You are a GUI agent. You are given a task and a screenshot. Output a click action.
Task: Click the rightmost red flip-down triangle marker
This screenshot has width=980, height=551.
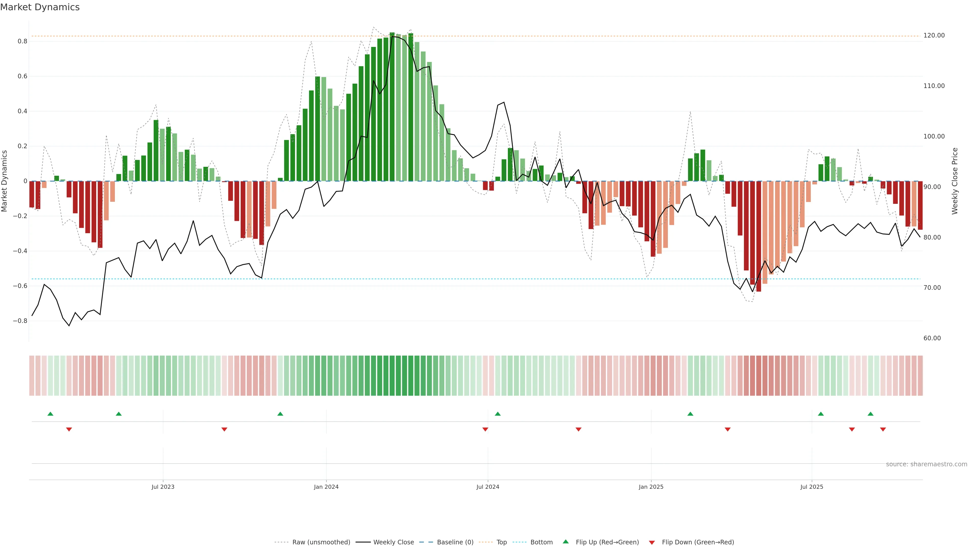883,429
